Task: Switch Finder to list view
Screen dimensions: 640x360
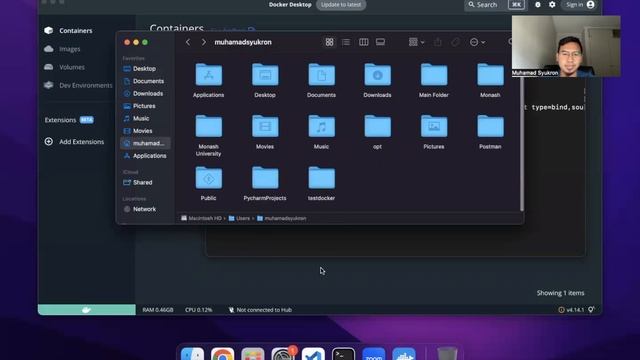Action: tap(346, 42)
